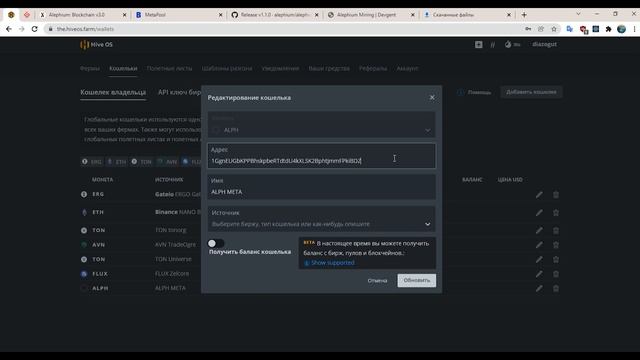640x360 pixels.
Task: Delete the ALPH META wallet trash icon
Action: [556, 289]
